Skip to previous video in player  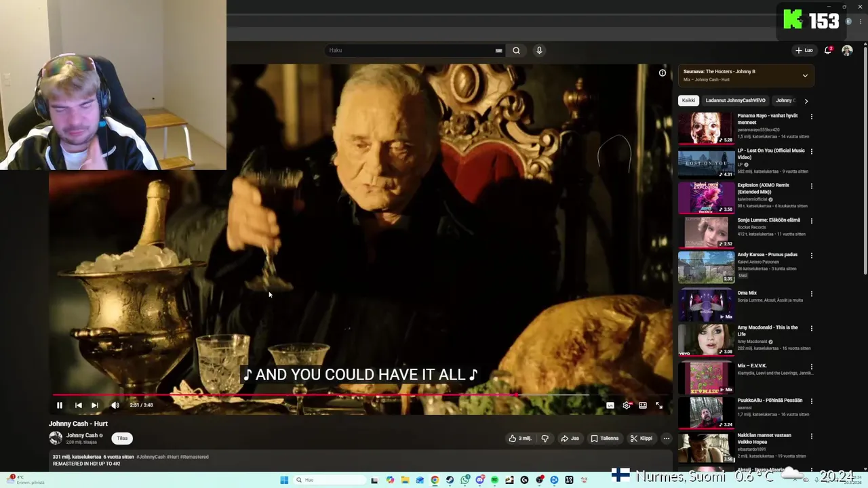[79, 405]
